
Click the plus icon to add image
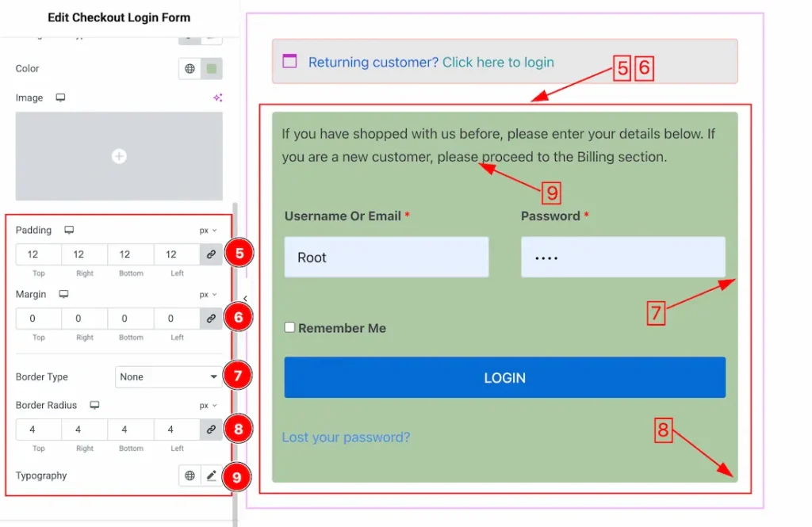coord(119,157)
